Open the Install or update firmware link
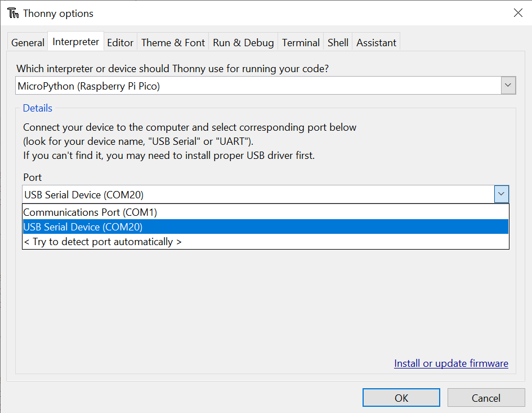This screenshot has width=532, height=413. tap(451, 363)
